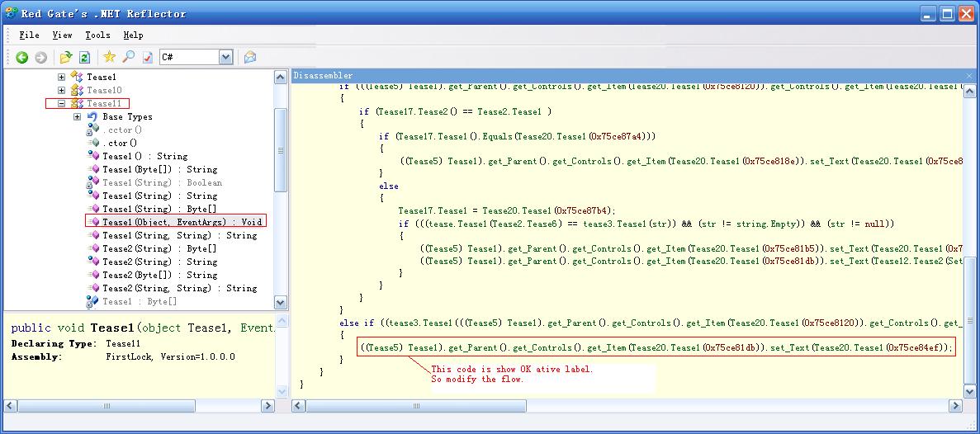Viewport: 980px width, 434px height.
Task: Open an assembly with the folder icon
Action: tap(65, 58)
